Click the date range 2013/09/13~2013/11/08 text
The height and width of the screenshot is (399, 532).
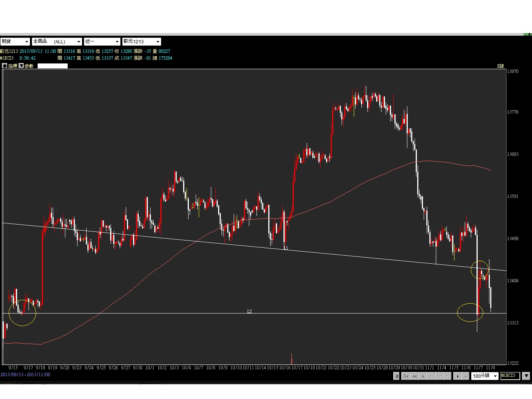[25, 375]
